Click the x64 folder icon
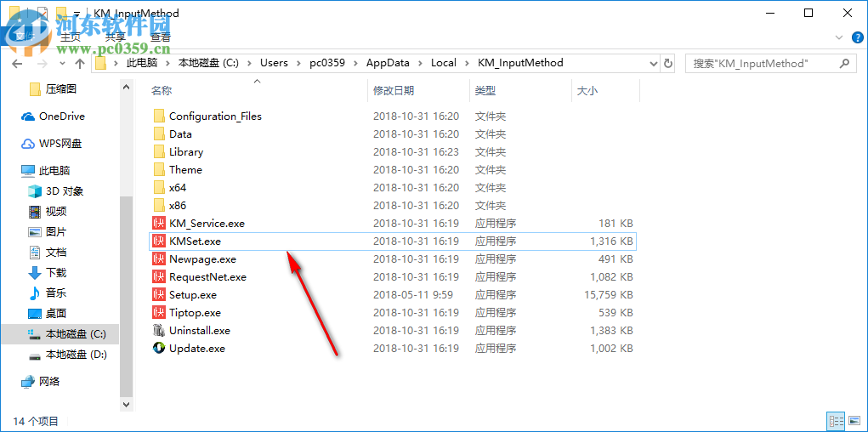This screenshot has height=432, width=868. click(160, 188)
